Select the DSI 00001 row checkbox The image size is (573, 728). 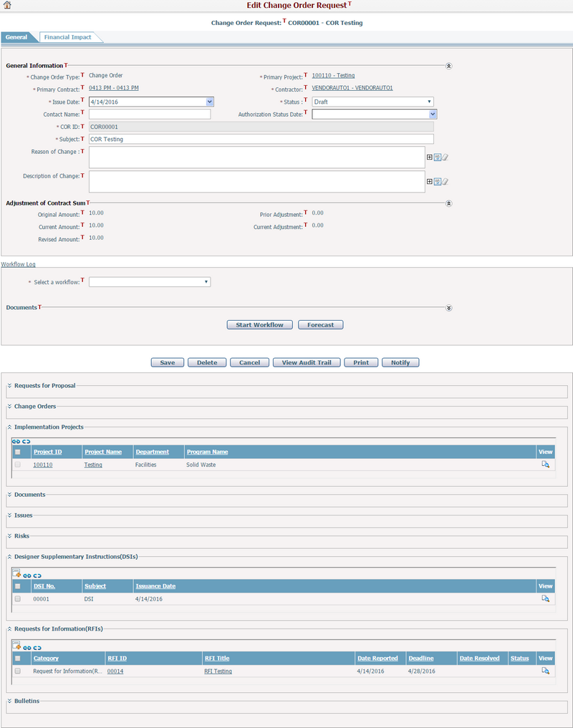pyautogui.click(x=18, y=598)
